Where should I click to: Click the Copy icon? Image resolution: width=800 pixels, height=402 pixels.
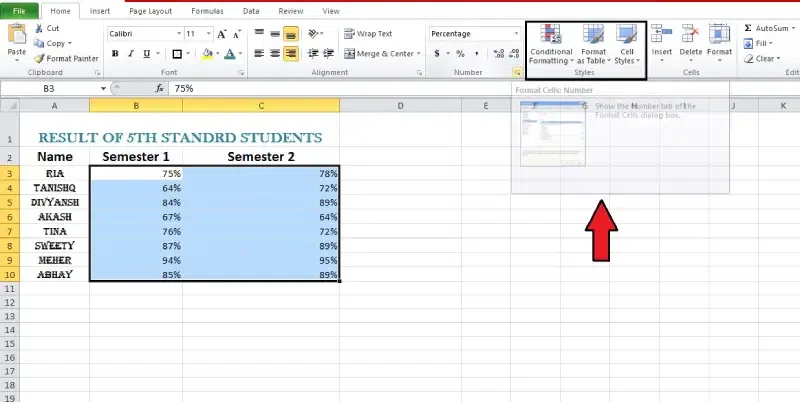point(39,43)
